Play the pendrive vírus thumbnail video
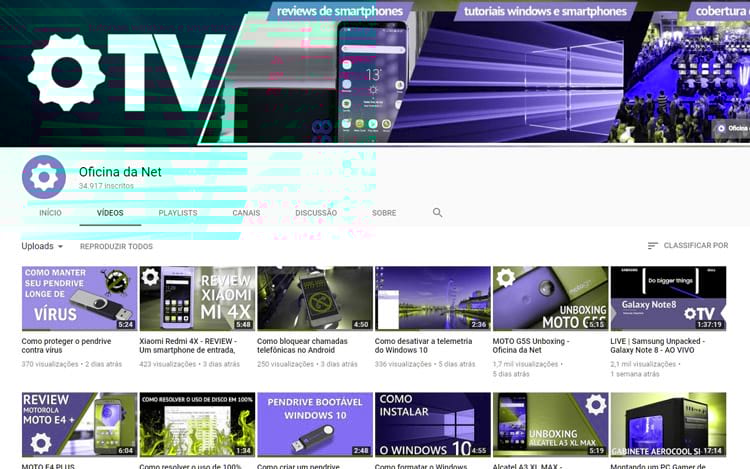The height and width of the screenshot is (469, 750). point(79,298)
